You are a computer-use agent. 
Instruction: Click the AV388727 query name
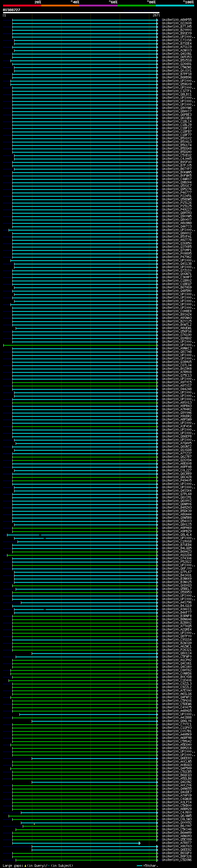pyautogui.click(x=11, y=10)
